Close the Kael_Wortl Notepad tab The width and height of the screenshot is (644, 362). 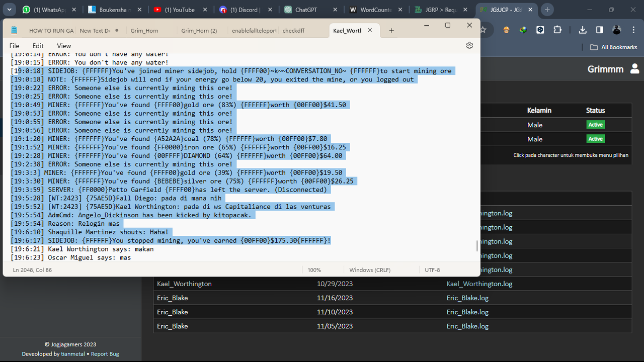click(370, 30)
